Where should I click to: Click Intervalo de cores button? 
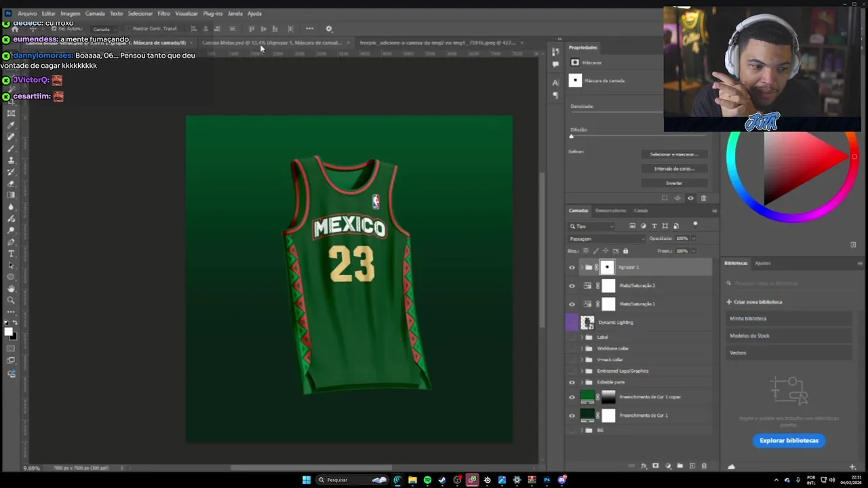tap(674, 169)
